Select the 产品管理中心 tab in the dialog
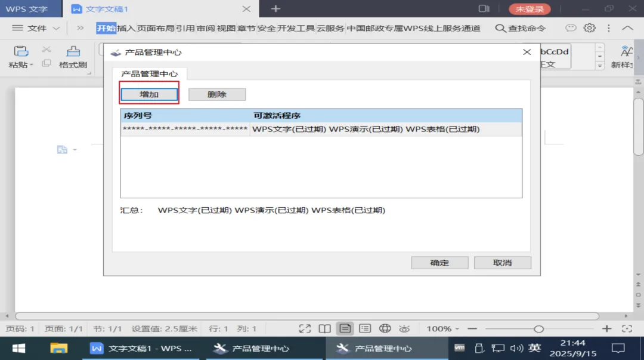Screen dimensions: 644x360 pyautogui.click(x=149, y=73)
